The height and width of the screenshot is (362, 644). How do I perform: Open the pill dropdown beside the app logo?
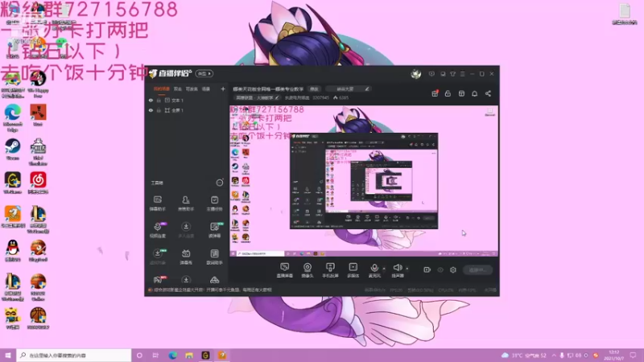tap(204, 73)
